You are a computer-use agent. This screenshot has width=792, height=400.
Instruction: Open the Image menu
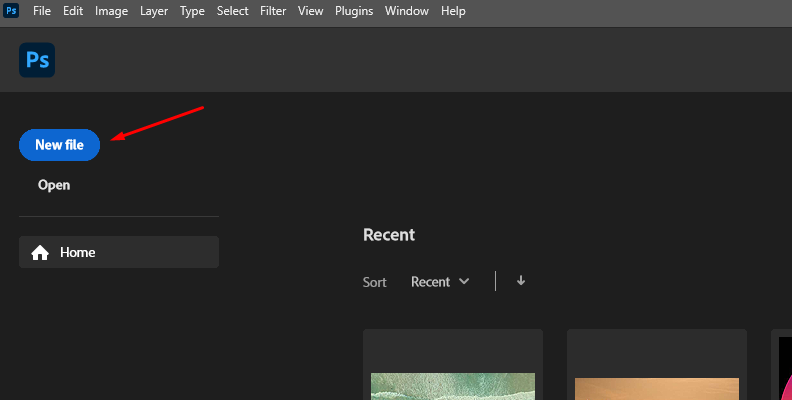point(111,11)
